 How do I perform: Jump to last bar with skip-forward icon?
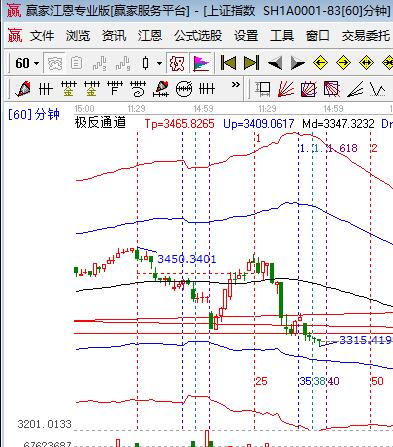[252, 63]
